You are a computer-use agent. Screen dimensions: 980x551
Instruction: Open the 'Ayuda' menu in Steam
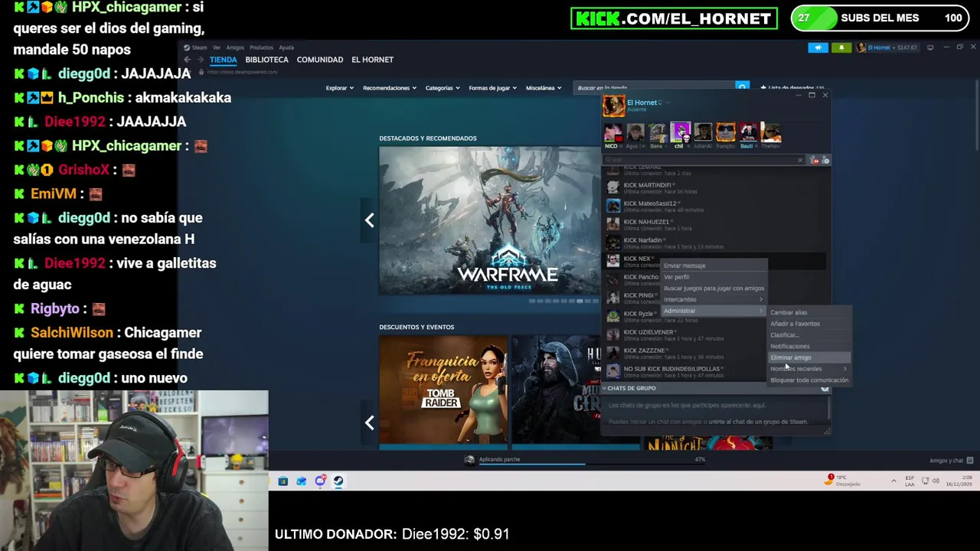286,47
